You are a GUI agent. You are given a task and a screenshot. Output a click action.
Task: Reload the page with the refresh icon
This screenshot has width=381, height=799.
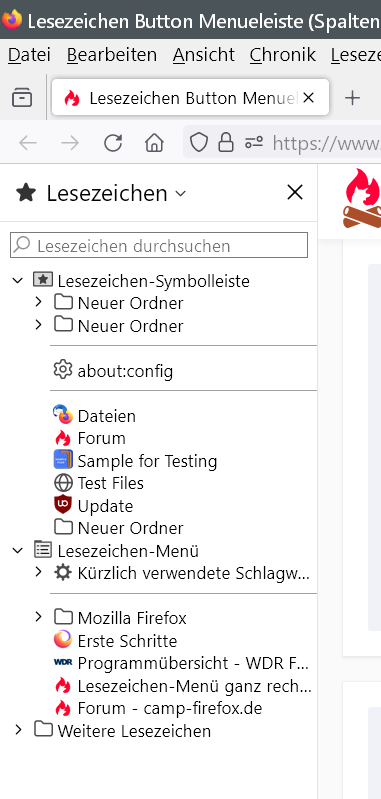113,143
